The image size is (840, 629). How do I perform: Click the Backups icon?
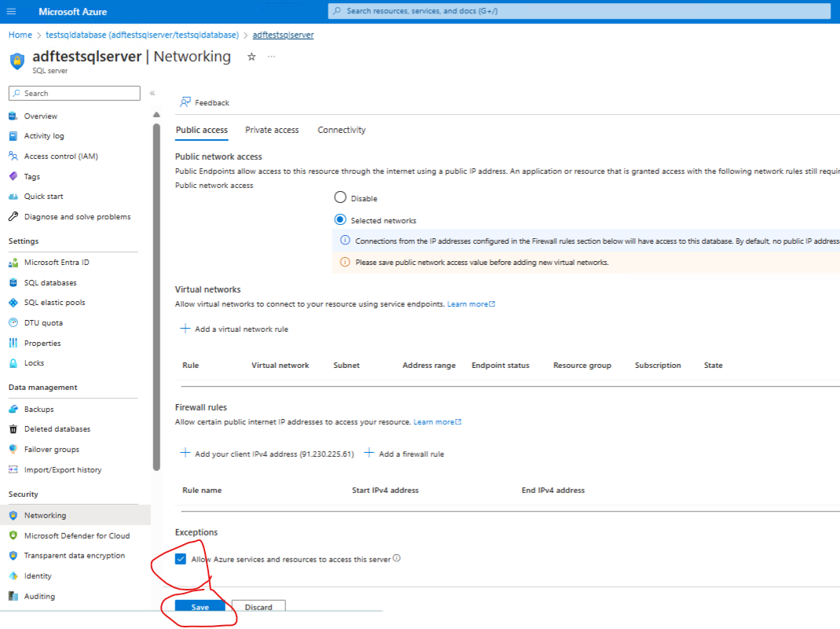coord(13,409)
